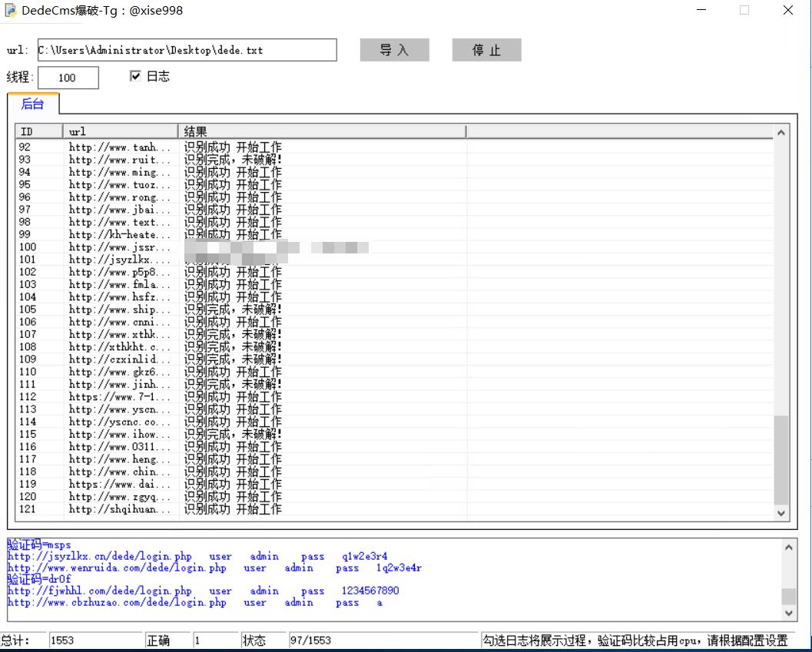Screen dimensions: 812x652
Task: Close the DedeCms window
Action: [787, 10]
